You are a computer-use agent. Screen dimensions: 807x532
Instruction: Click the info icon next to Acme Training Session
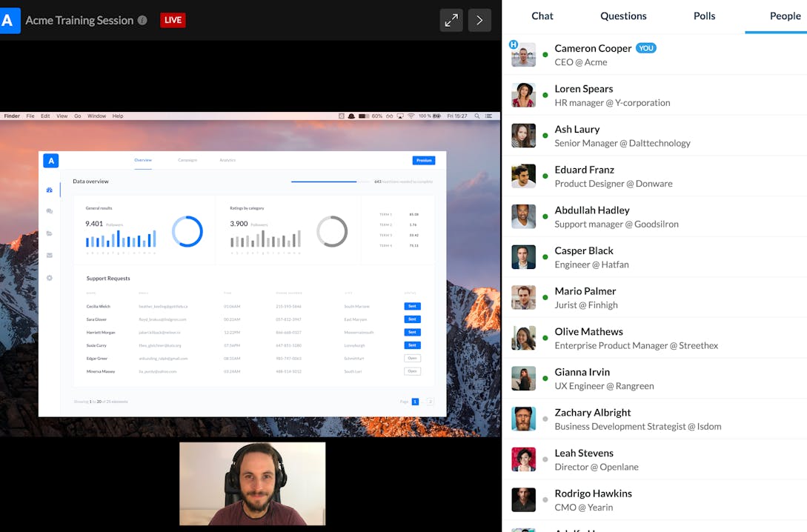coord(142,20)
